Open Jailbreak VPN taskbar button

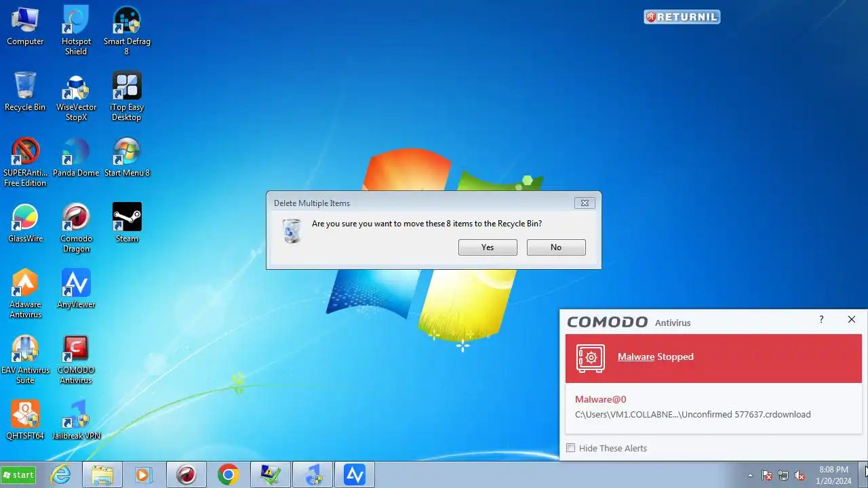(313, 475)
